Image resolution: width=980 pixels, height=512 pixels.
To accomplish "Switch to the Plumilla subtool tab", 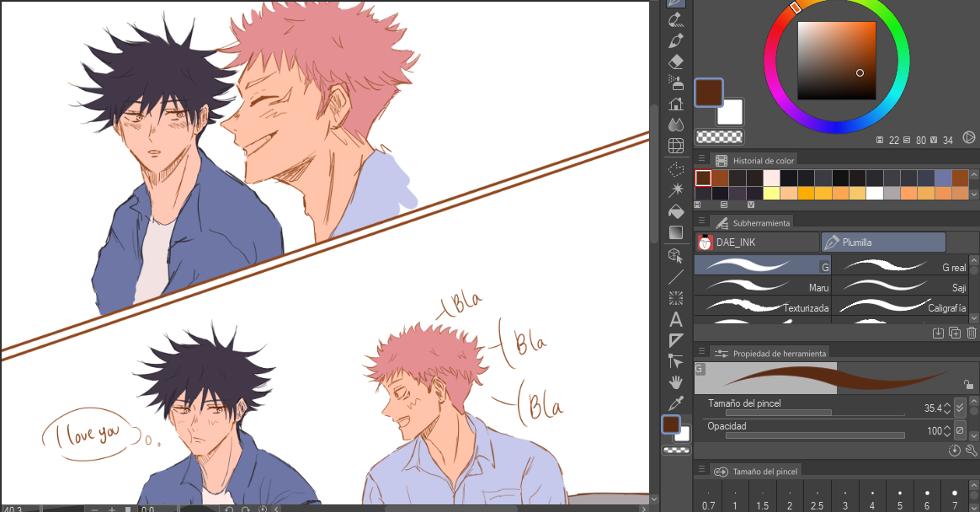I will click(882, 242).
